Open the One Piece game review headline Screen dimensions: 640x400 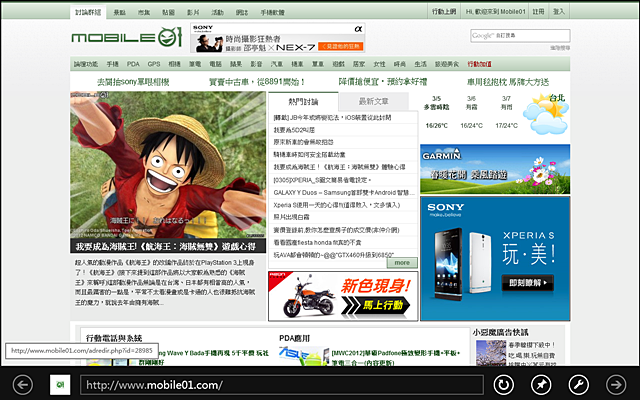point(165,246)
